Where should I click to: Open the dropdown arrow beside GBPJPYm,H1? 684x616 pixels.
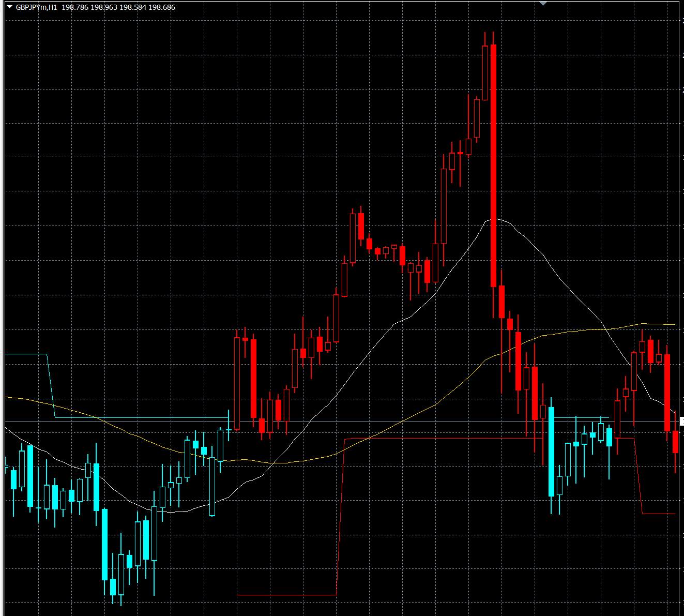(x=9, y=7)
